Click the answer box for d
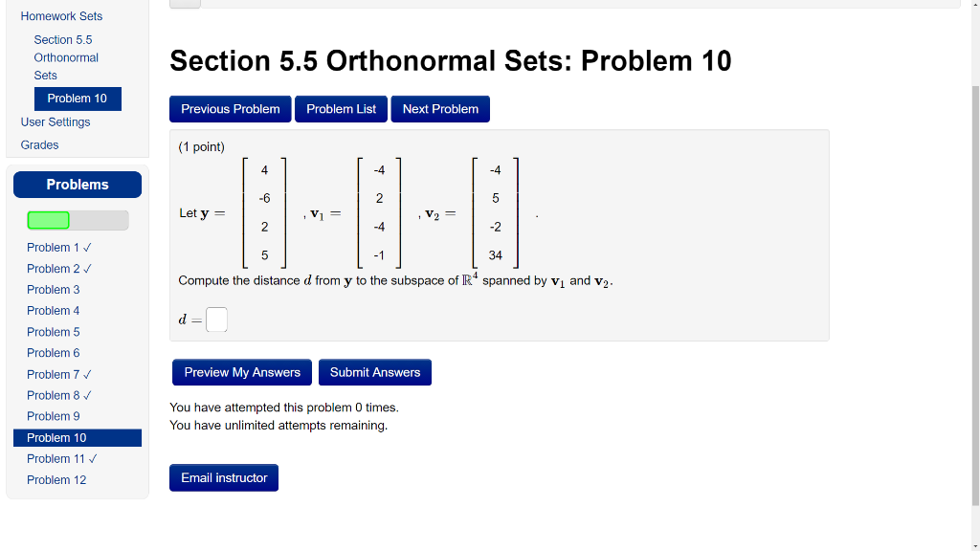 coord(216,320)
